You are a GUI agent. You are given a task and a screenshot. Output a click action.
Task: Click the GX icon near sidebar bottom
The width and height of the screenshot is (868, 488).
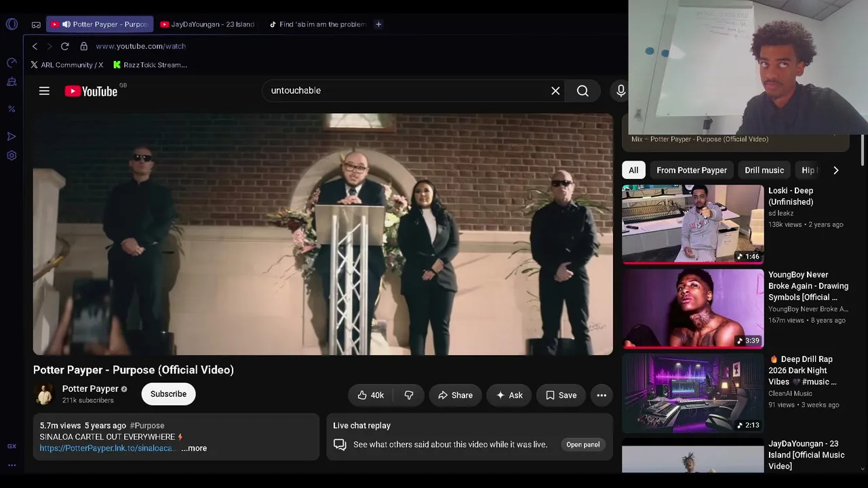pos(12,446)
